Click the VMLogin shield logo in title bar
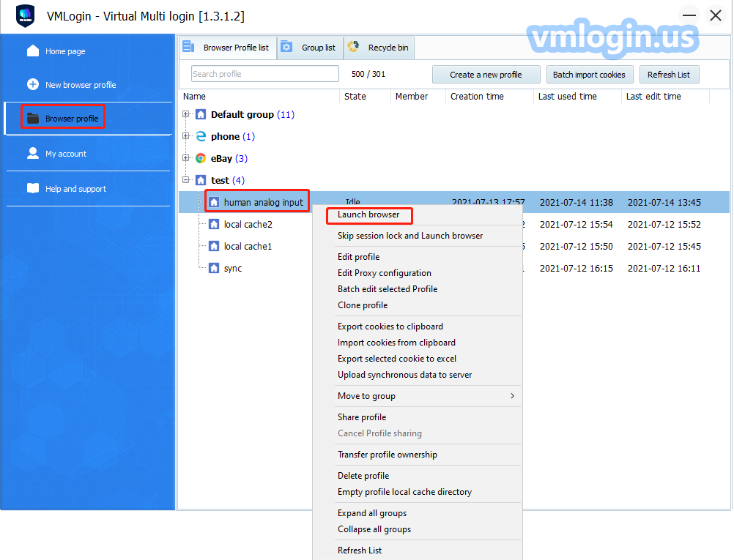The height and width of the screenshot is (560, 734). 26,15
